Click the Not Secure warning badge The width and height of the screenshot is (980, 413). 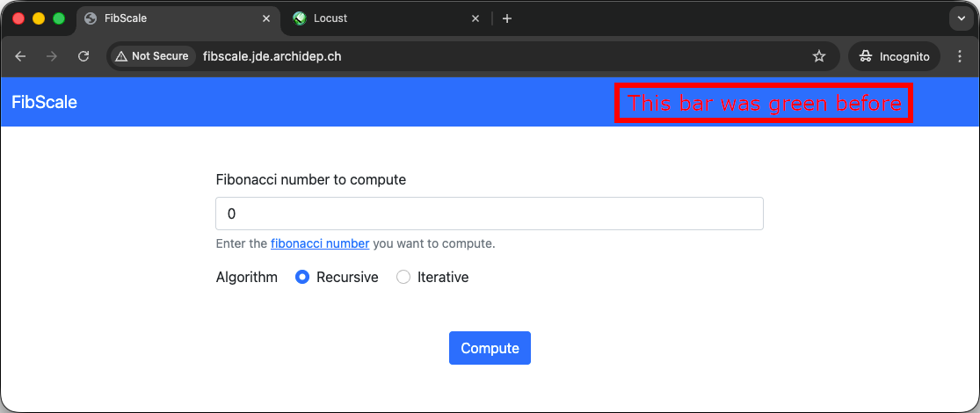152,56
